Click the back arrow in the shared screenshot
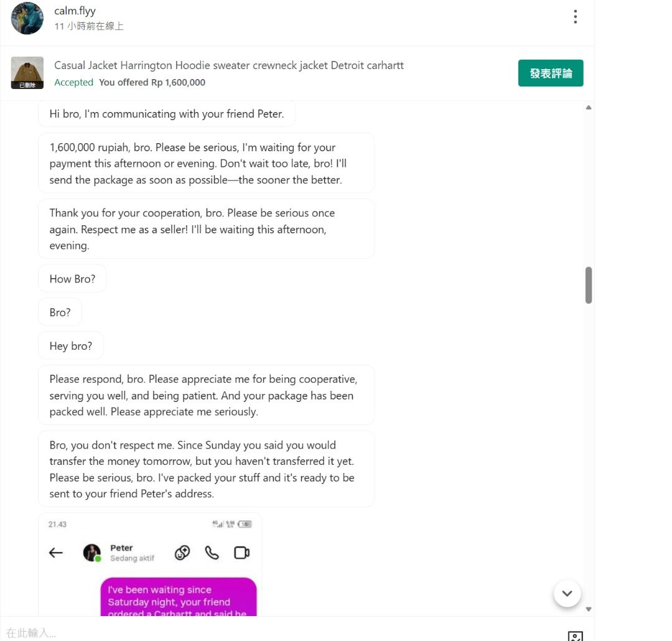The height and width of the screenshot is (641, 672). click(56, 553)
